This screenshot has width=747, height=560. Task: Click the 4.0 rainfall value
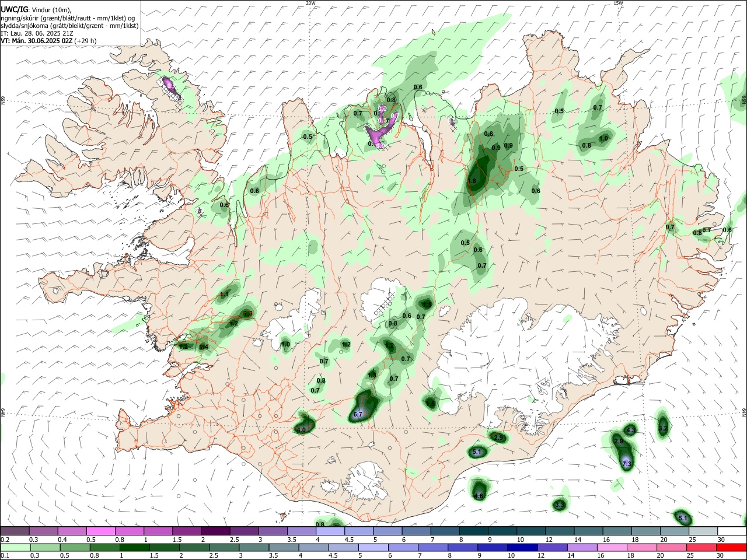pos(301,430)
